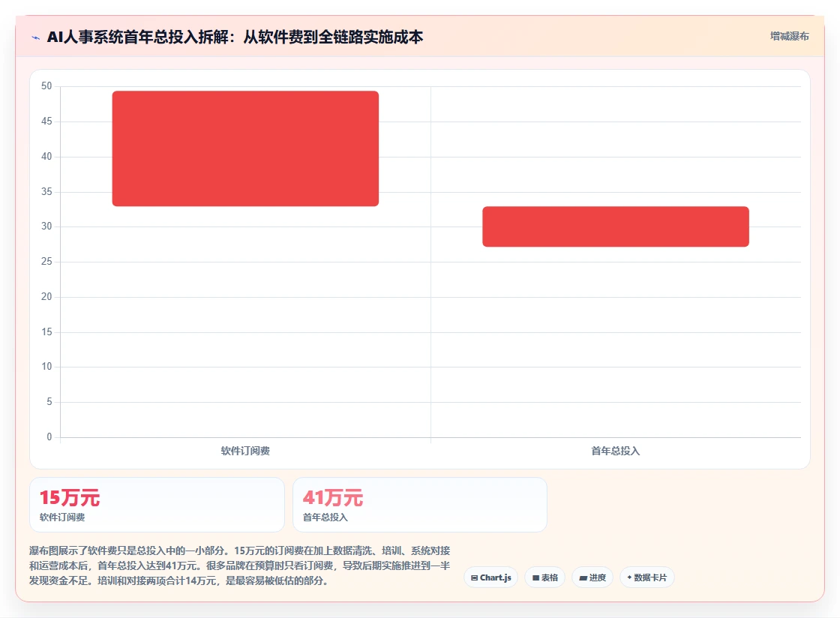The width and height of the screenshot is (840, 618).
Task: Click the 增减瀑布 label in header
Action: point(789,37)
